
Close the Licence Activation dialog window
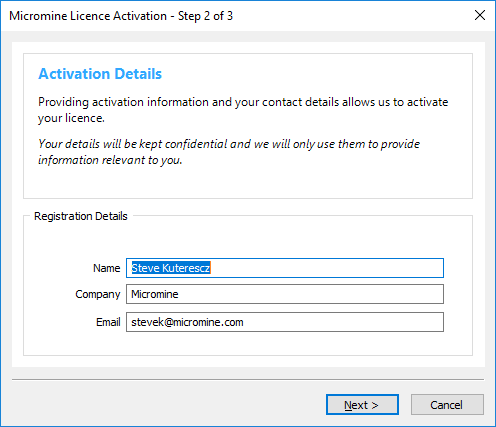[480, 15]
